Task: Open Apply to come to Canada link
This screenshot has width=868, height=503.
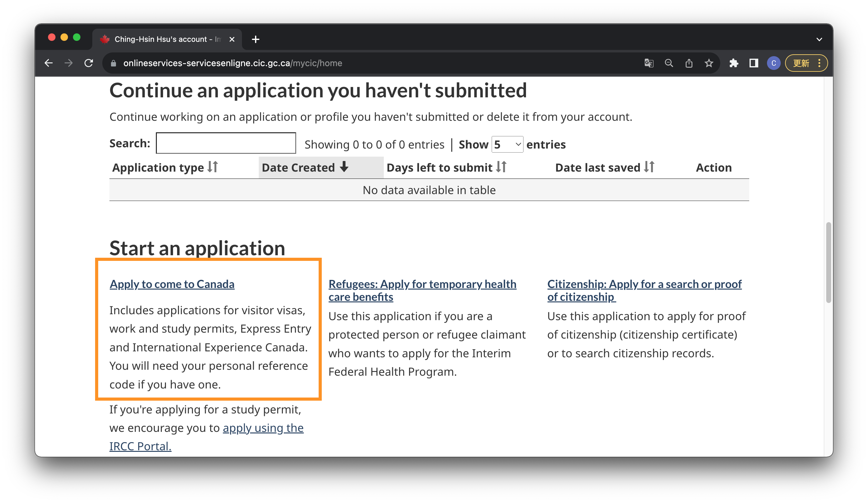Action: [172, 284]
